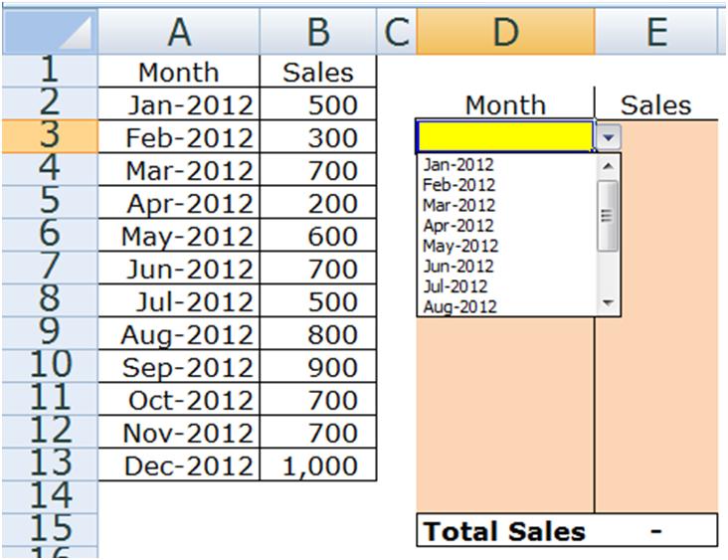728x560 pixels.
Task: Click the column E header
Action: 655,32
